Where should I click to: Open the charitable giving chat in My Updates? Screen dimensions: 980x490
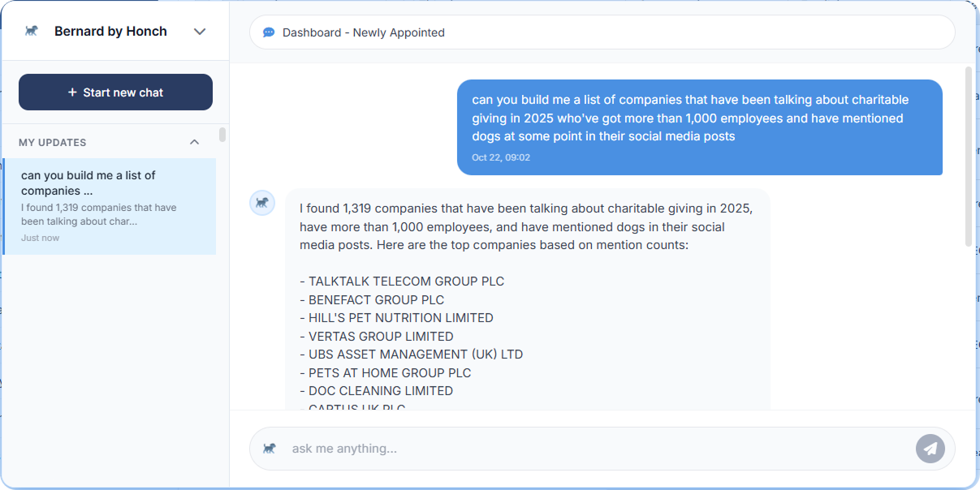pos(110,206)
